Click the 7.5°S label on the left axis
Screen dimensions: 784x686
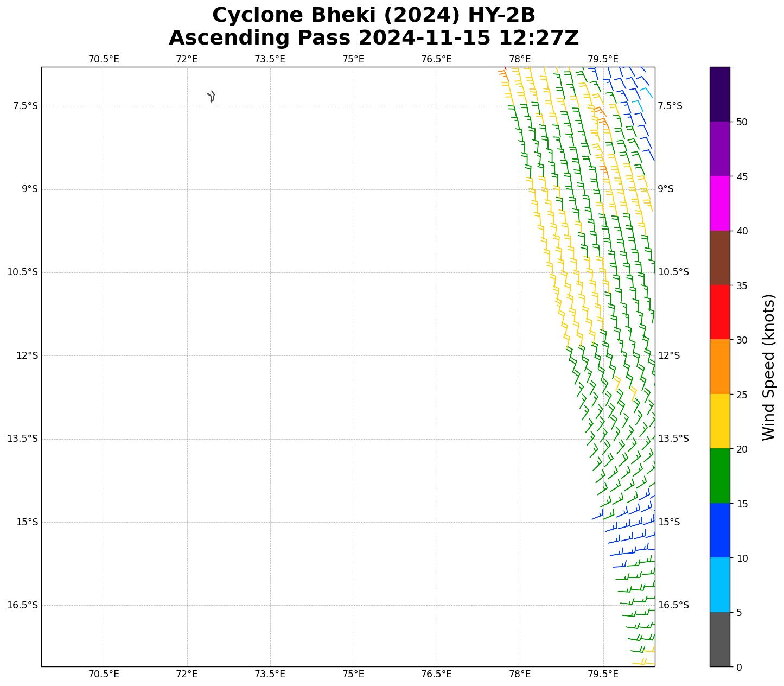(x=26, y=106)
